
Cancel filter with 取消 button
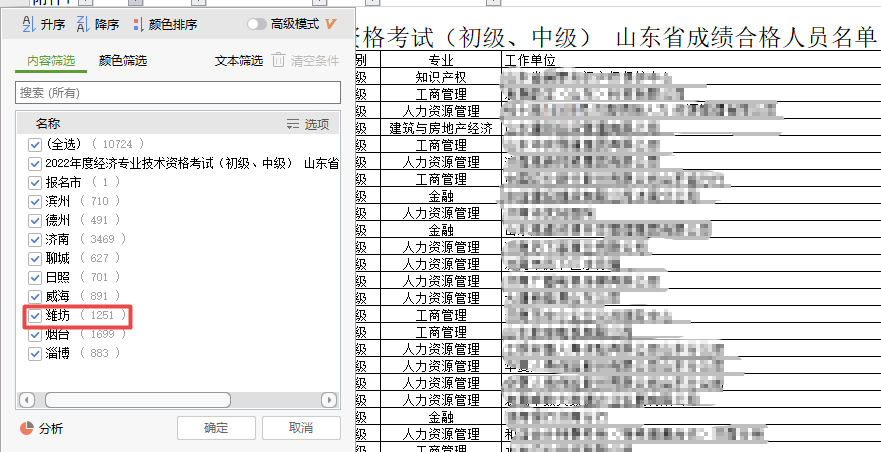coord(301,428)
